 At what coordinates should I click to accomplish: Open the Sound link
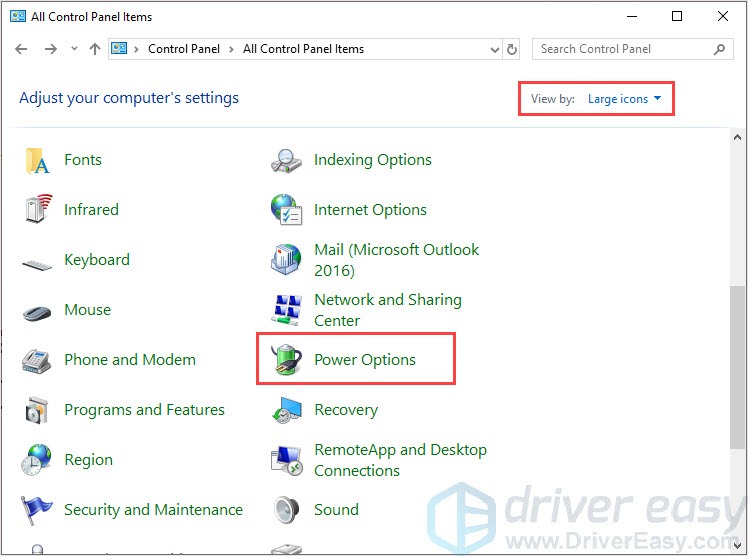coord(336,510)
